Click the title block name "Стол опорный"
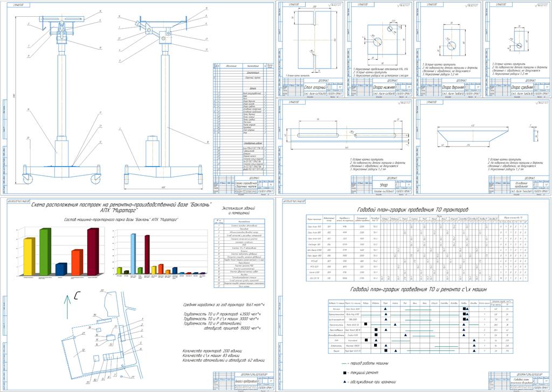The height and width of the screenshot is (392, 552). (315, 86)
